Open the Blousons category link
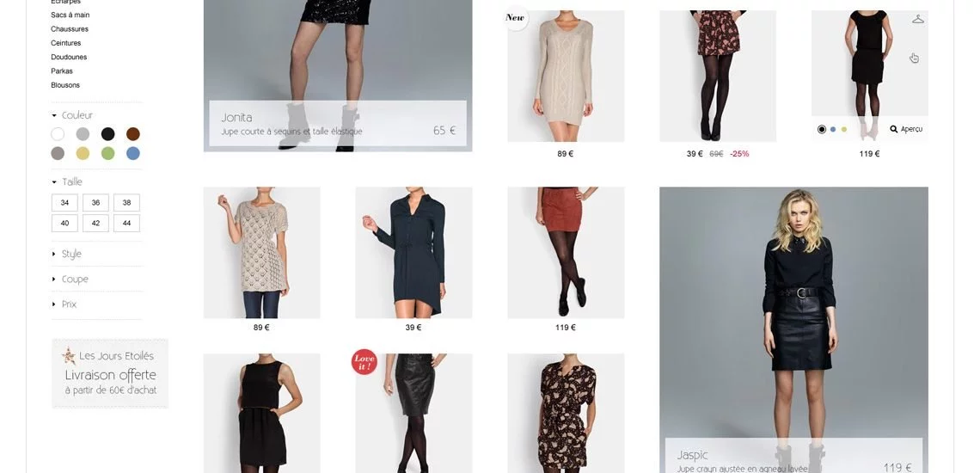The width and height of the screenshot is (980, 473). pyautogui.click(x=65, y=85)
